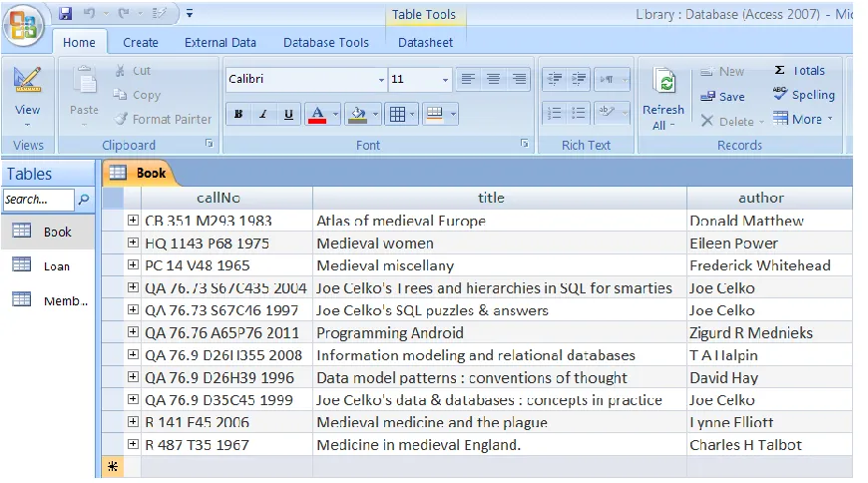Open the Datasheet tab
The width and height of the screenshot is (868, 483).
425,43
